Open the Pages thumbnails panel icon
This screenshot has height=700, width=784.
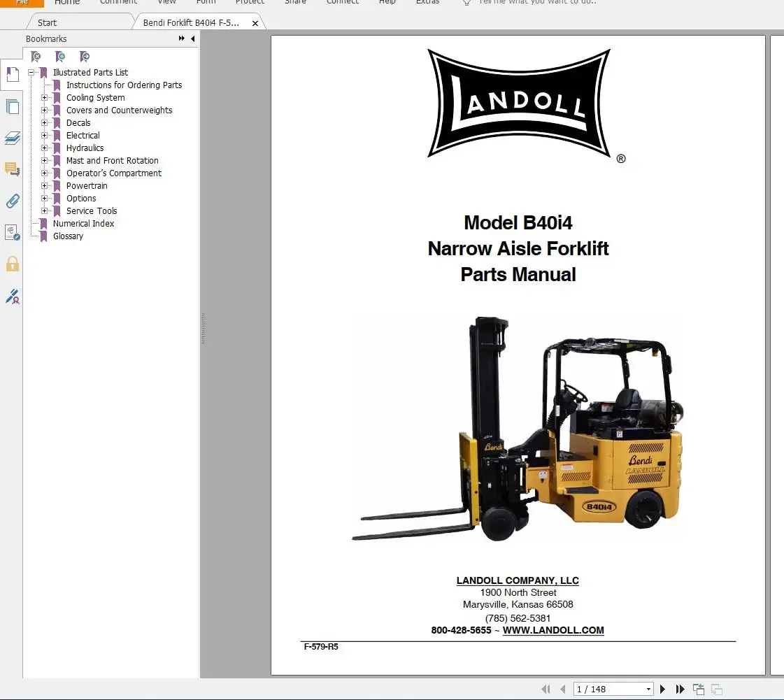pyautogui.click(x=12, y=107)
